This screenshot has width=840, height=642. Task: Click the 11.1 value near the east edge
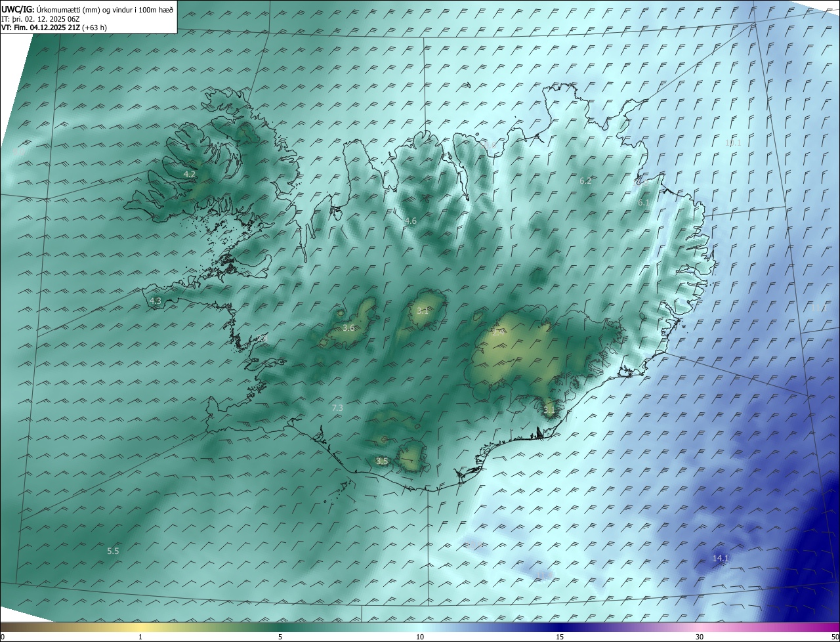pos(818,307)
